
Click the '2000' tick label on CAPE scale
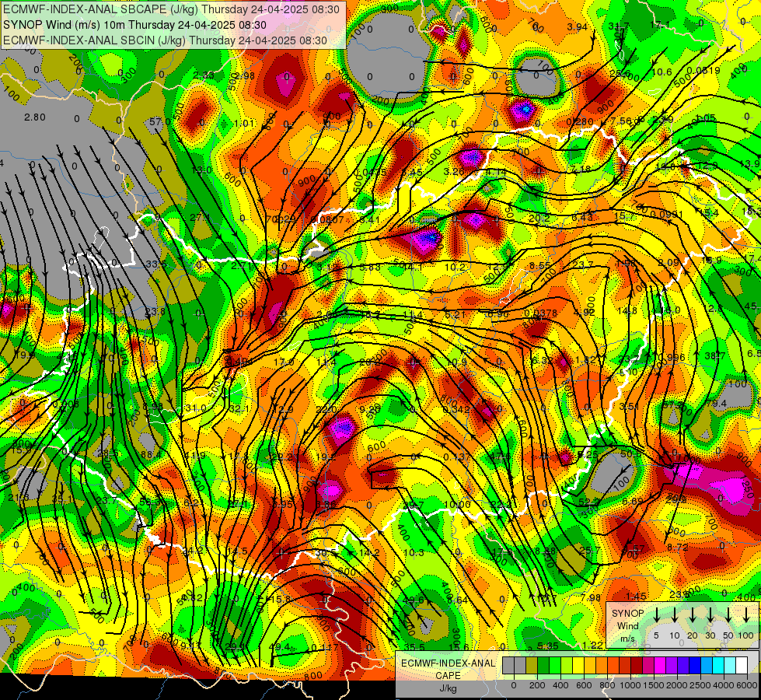(677, 685)
